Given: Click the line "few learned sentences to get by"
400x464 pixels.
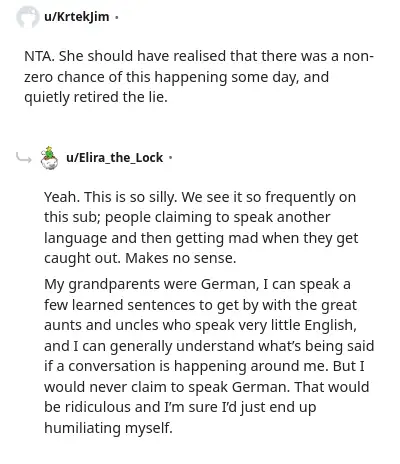Looking at the screenshot, I should [200, 305].
